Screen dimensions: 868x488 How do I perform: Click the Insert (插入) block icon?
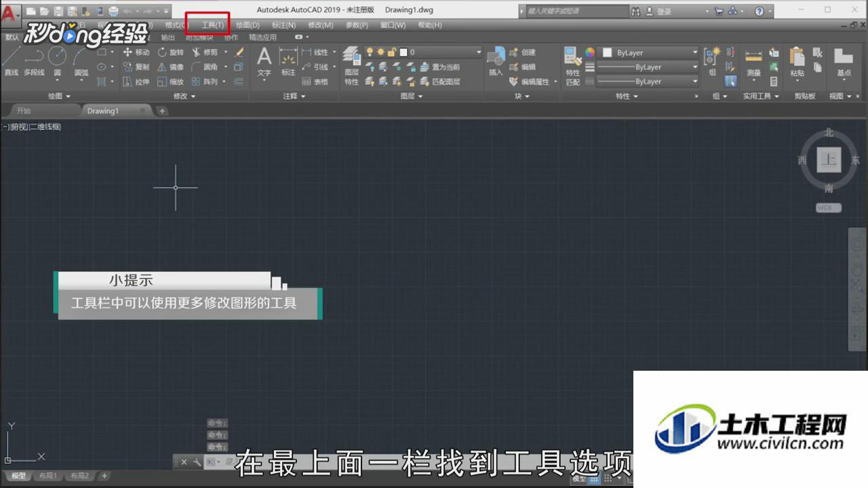496,62
